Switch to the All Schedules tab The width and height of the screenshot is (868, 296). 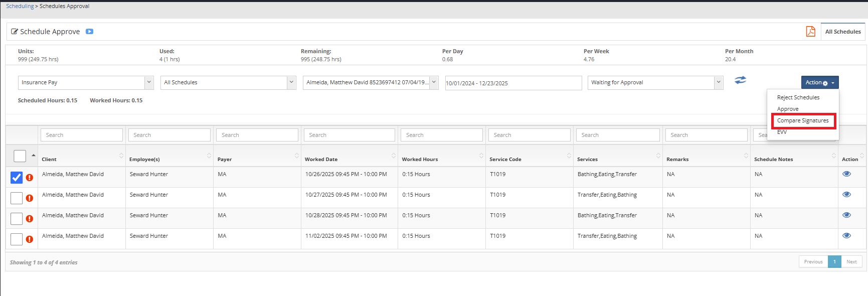click(842, 32)
